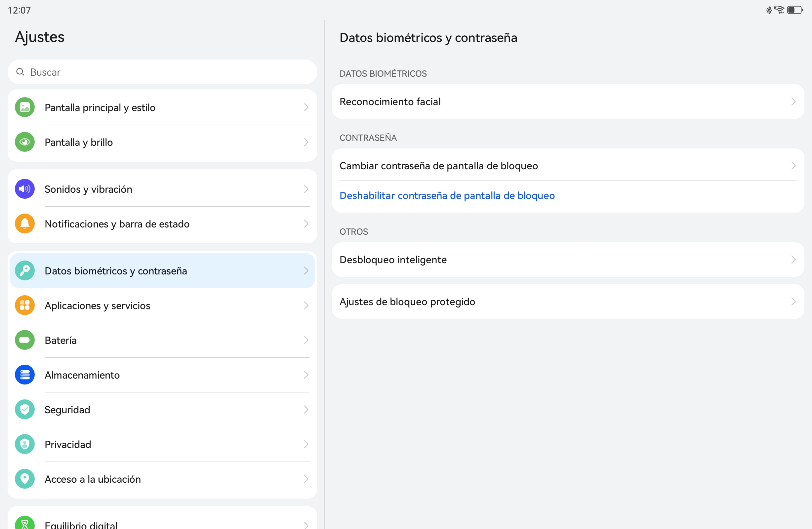Viewport: 812px width, 529px height.
Task: Expand Ajustes de bloqueo protegido chevron
Action: tap(793, 302)
